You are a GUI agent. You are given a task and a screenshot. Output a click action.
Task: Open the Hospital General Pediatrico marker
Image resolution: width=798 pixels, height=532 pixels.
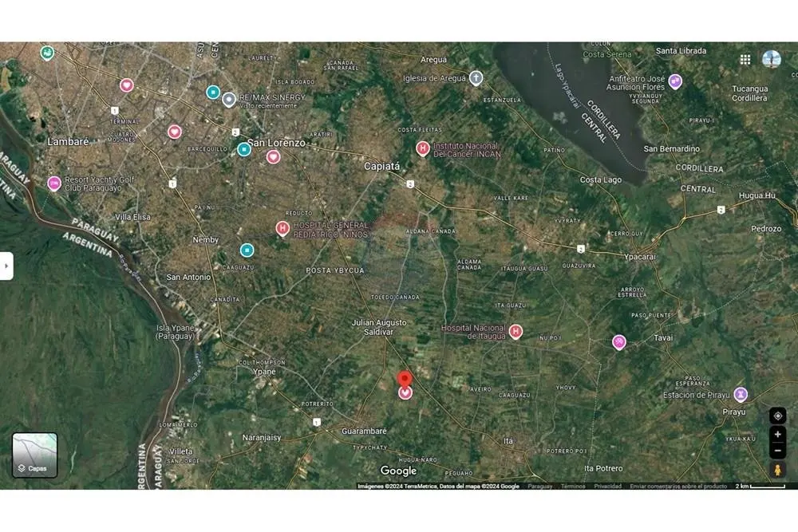click(x=282, y=229)
